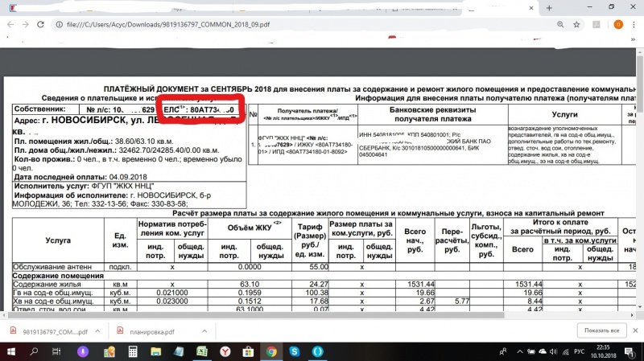Click the 'Банковские реквизиты получателя платежа' header

432,114
